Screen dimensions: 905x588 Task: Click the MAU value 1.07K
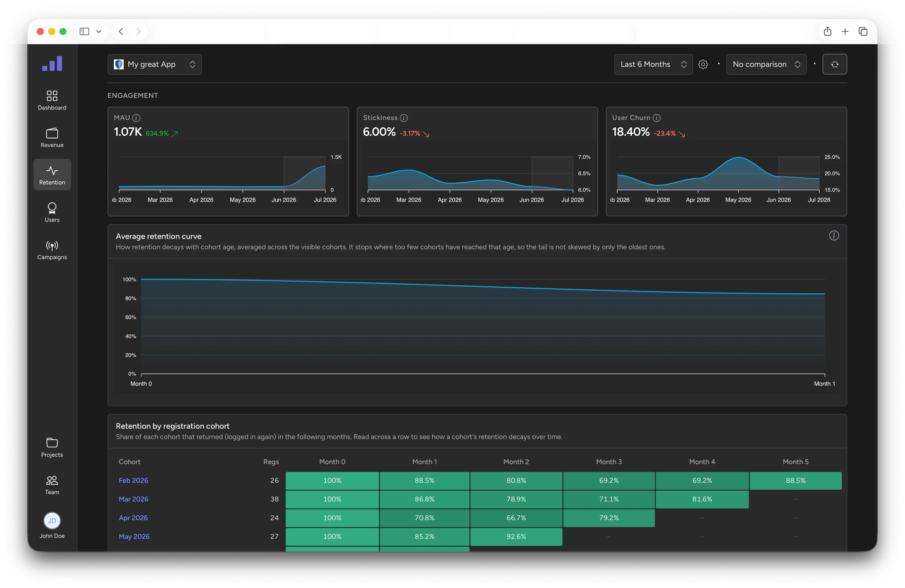[x=128, y=132]
